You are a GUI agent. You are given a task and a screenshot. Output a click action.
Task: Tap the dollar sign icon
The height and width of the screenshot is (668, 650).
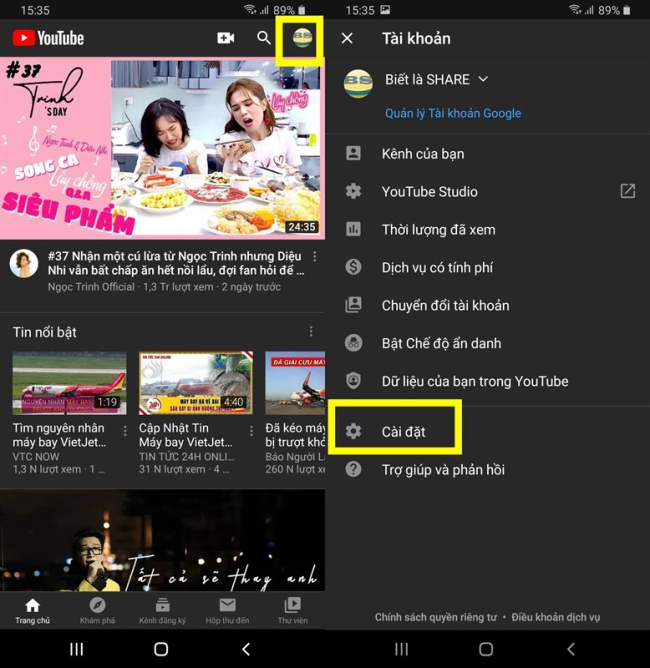click(x=353, y=267)
